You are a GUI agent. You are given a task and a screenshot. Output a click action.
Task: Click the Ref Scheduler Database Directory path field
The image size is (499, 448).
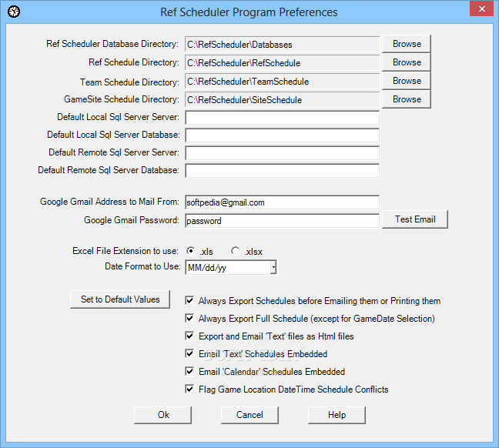[x=282, y=44]
